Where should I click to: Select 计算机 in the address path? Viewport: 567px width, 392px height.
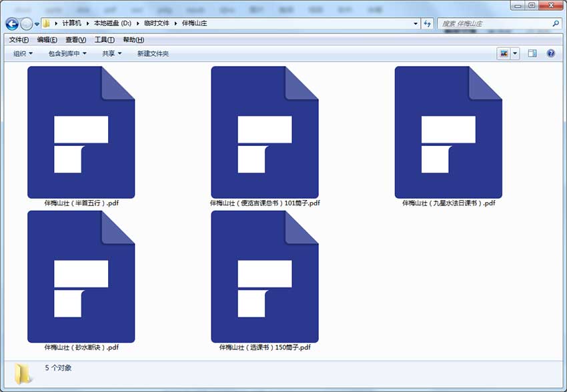point(71,23)
